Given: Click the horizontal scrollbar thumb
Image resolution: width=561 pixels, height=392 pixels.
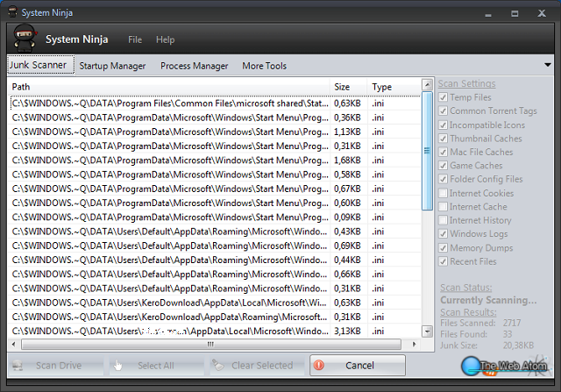Looking at the screenshot, I should [210, 345].
